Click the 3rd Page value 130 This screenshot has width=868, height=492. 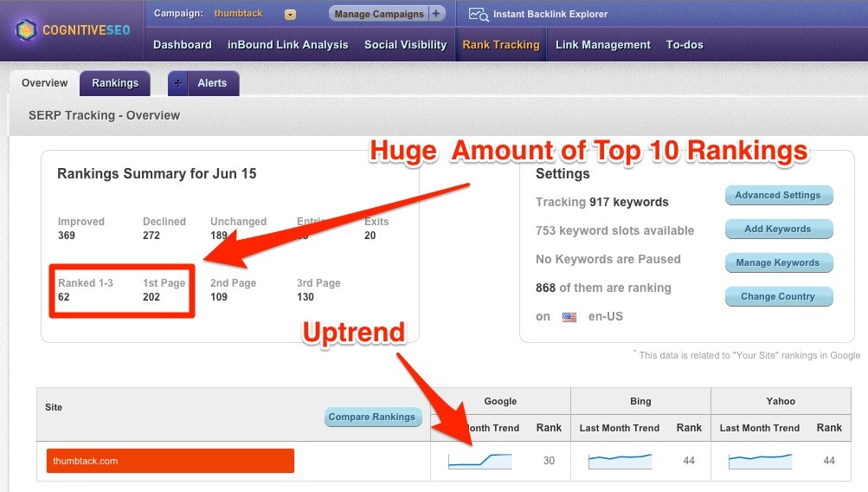[x=305, y=297]
